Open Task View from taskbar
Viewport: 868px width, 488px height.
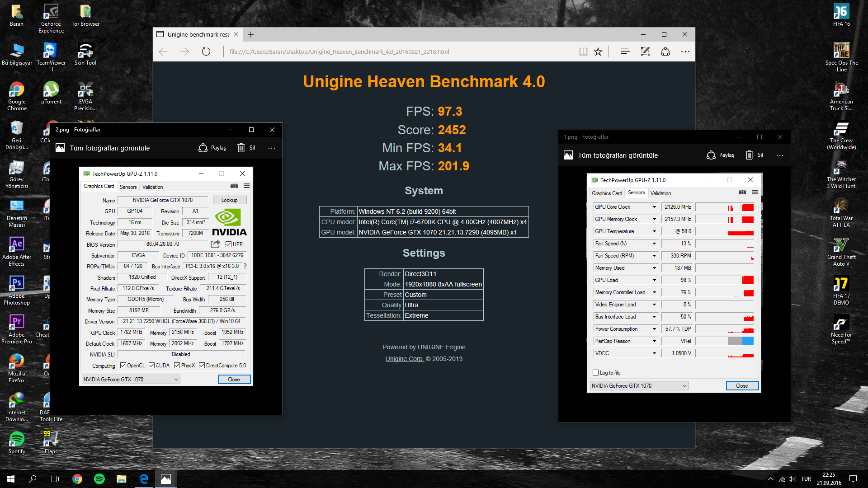54,479
